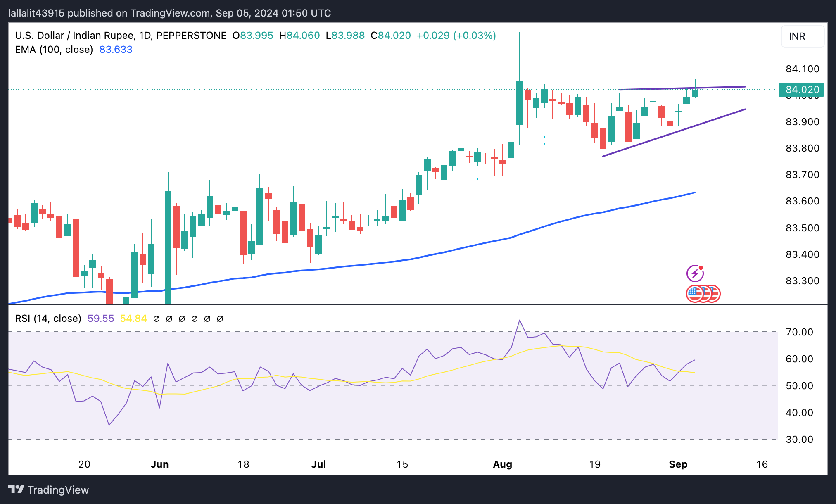The width and height of the screenshot is (836, 504).
Task: Click the +0.029 (+0.03%) change value
Action: (456, 36)
